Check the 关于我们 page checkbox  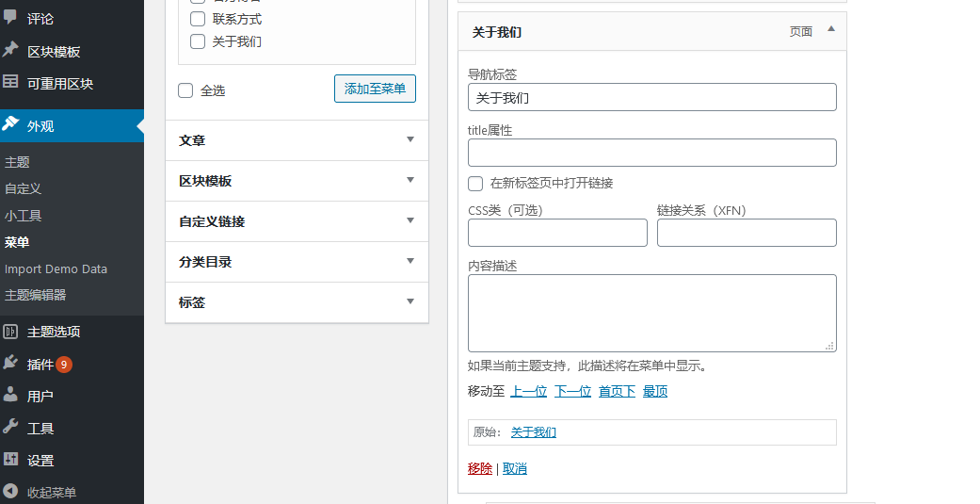(198, 41)
